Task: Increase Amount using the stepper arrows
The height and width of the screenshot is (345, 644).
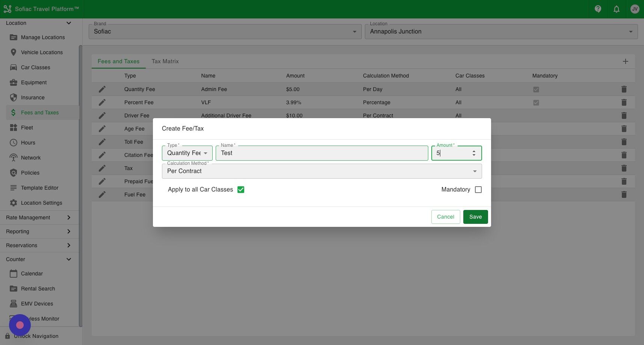Action: click(474, 151)
